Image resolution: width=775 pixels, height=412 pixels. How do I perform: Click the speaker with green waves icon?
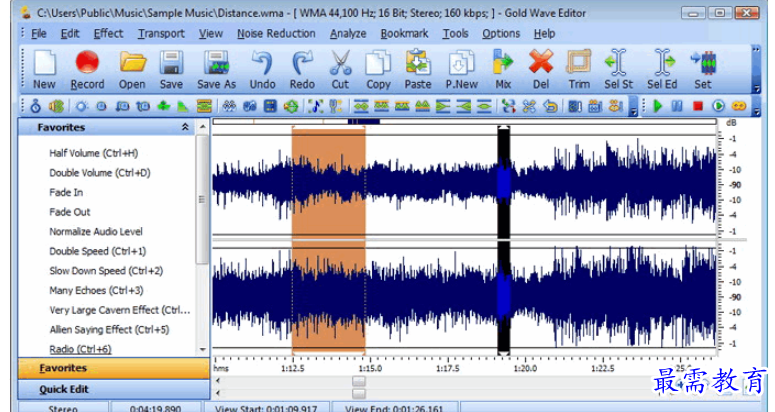pyautogui.click(x=56, y=106)
